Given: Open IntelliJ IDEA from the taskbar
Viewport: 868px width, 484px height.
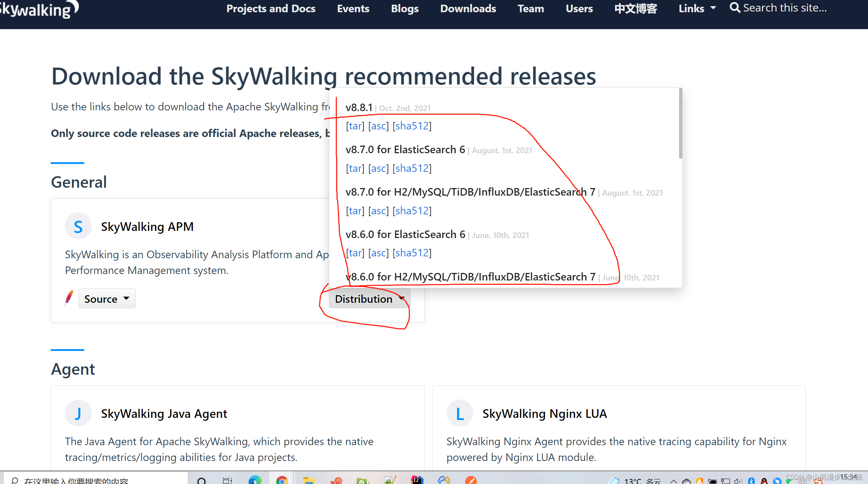Looking at the screenshot, I should click(x=417, y=480).
